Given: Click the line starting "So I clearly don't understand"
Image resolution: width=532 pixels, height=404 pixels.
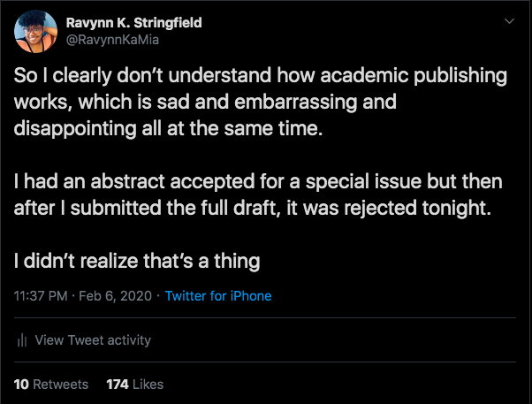Looking at the screenshot, I should 262,76.
